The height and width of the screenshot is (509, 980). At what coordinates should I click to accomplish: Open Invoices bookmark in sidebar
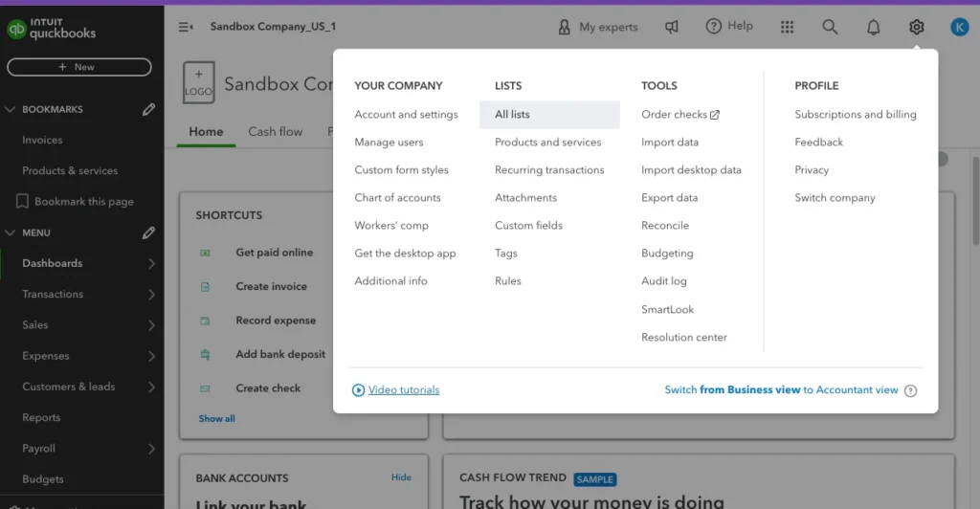click(x=42, y=140)
